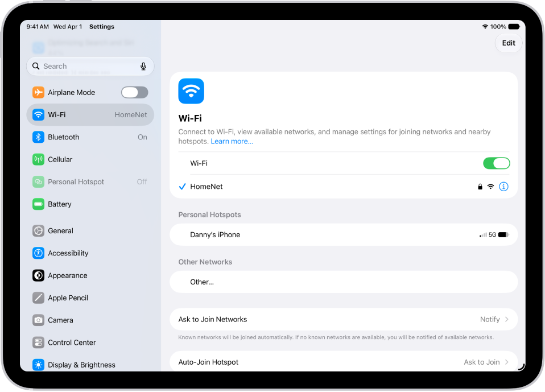
Task: Open Bluetooth settings in sidebar
Action: [x=90, y=137]
